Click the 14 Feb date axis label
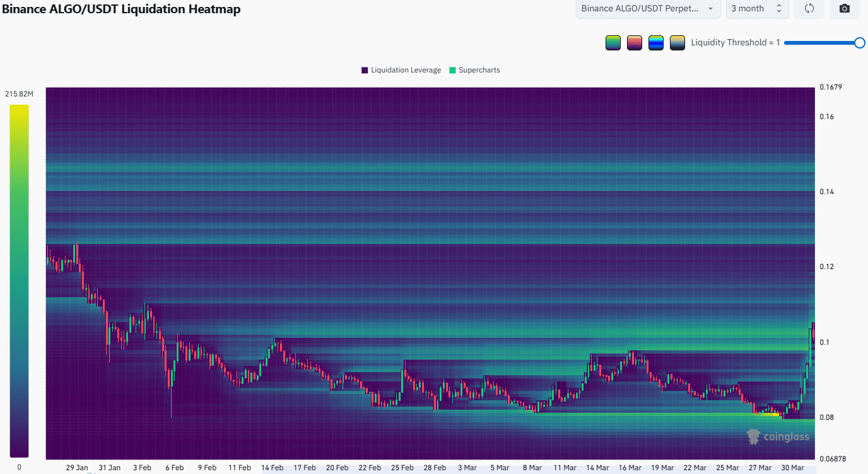 click(x=272, y=468)
